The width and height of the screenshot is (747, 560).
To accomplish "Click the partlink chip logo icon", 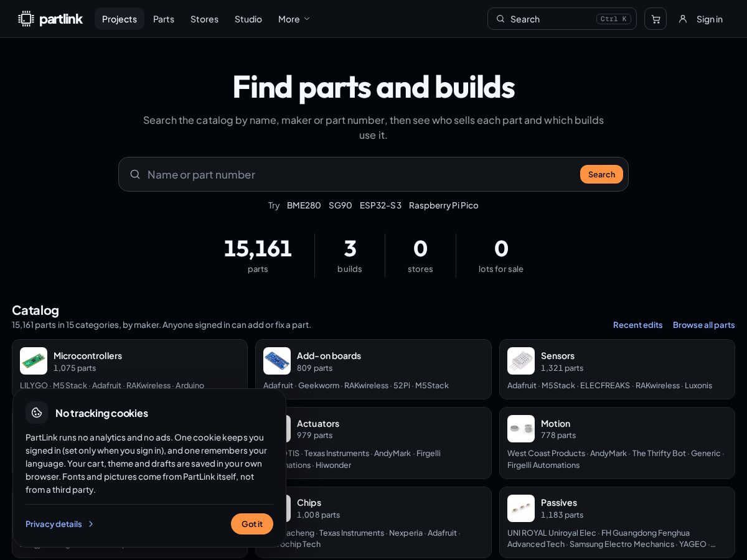I will 26,19.
